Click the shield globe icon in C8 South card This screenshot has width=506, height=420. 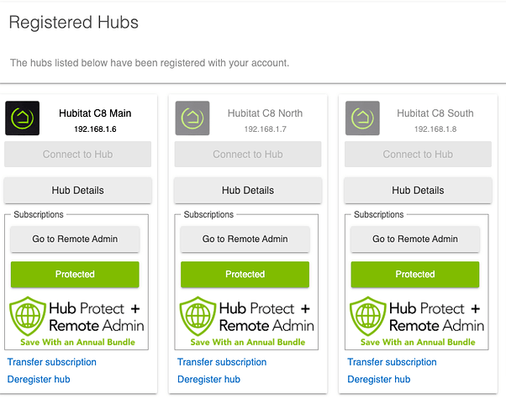click(367, 316)
